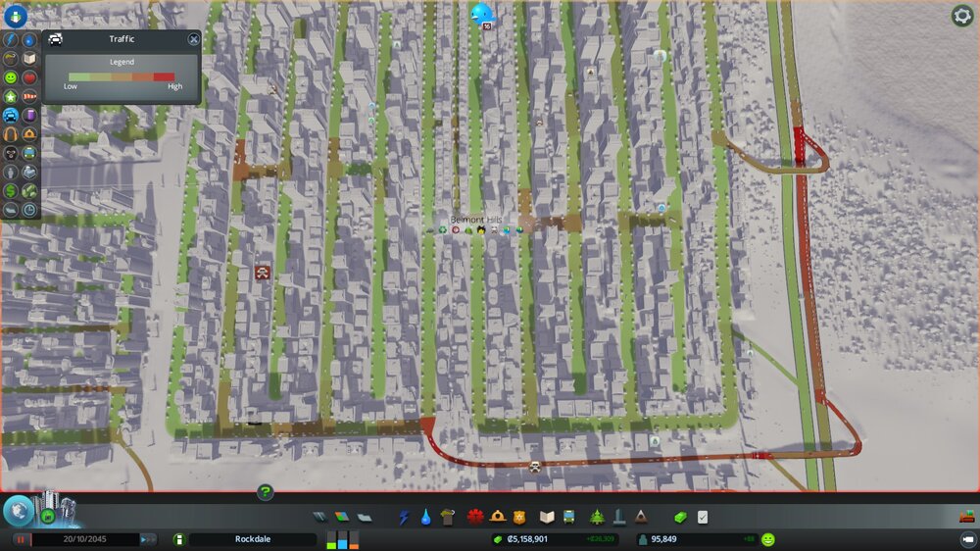The image size is (980, 551).
Task: Open the Fire department build menu
Action: click(498, 518)
